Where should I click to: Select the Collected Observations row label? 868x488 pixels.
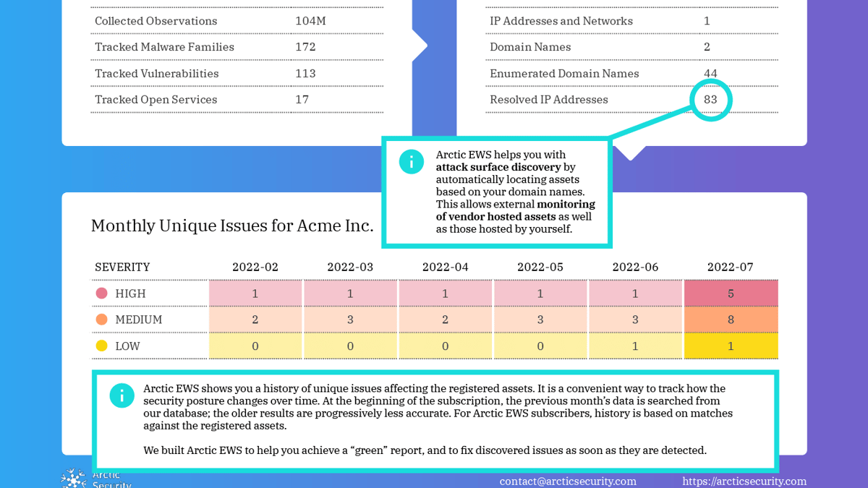point(156,21)
